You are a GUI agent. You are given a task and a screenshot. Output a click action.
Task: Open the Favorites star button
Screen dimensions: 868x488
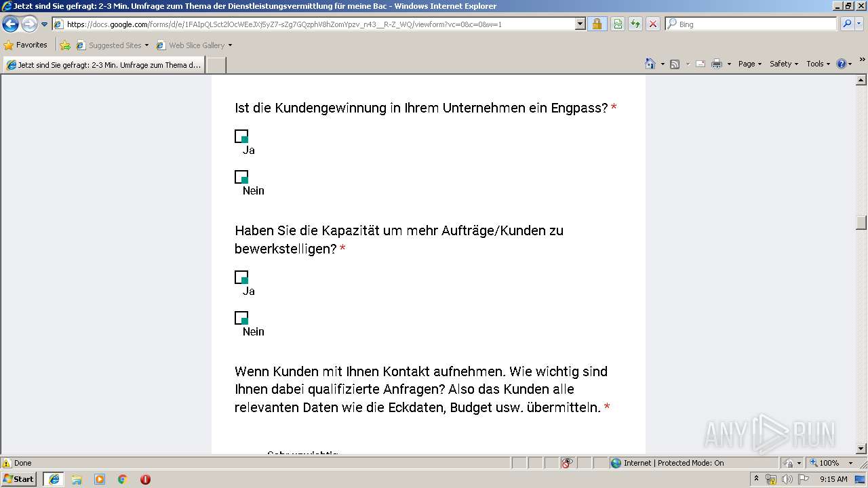(x=26, y=45)
